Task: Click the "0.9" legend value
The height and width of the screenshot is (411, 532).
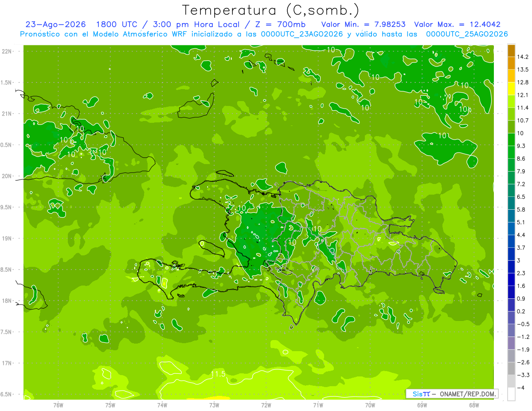Action: [x=521, y=298]
